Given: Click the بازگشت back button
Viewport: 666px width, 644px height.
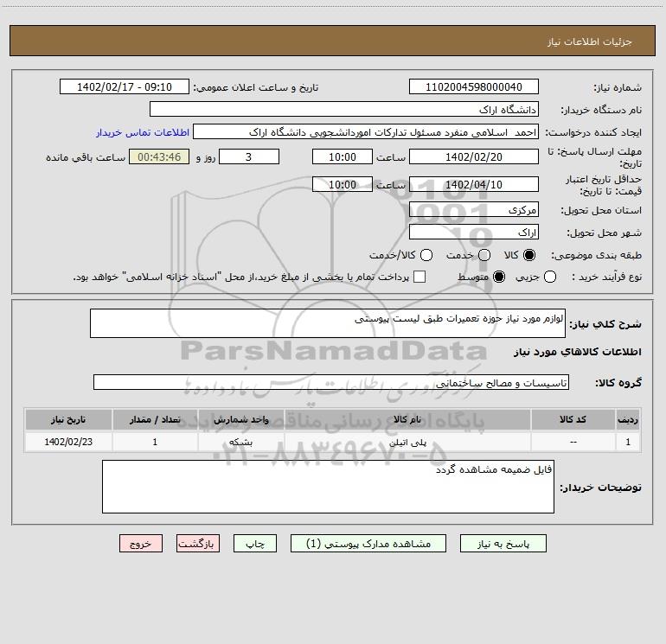Looking at the screenshot, I should pos(198,544).
